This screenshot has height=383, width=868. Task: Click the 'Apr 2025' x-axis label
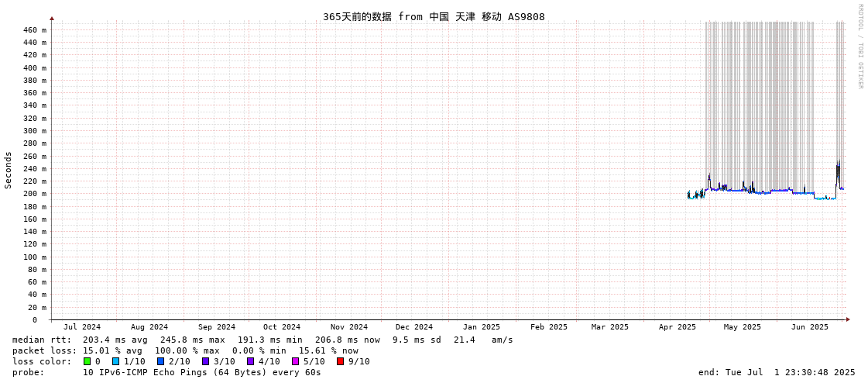coord(678,327)
